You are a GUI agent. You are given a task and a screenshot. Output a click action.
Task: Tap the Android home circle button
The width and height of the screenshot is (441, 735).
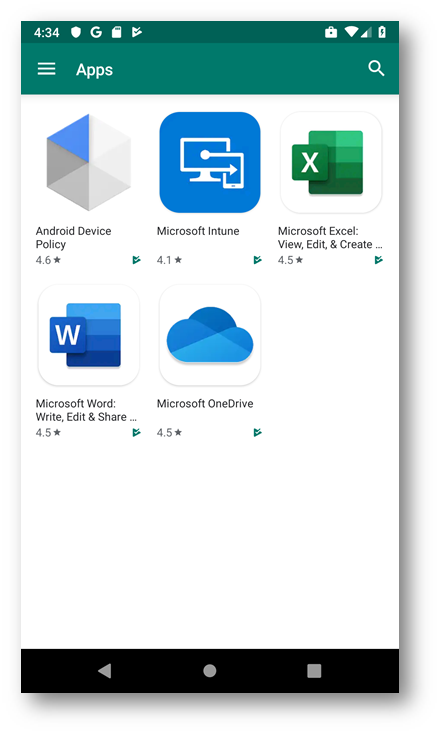(209, 671)
